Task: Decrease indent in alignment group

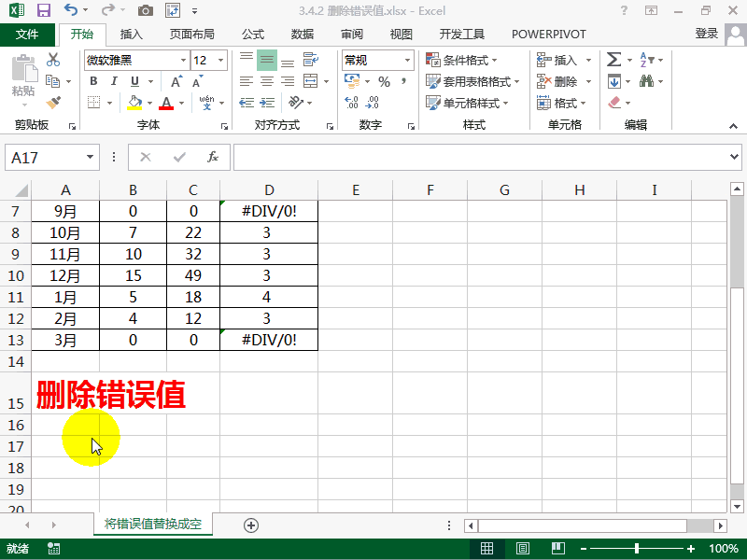Action: point(247,103)
